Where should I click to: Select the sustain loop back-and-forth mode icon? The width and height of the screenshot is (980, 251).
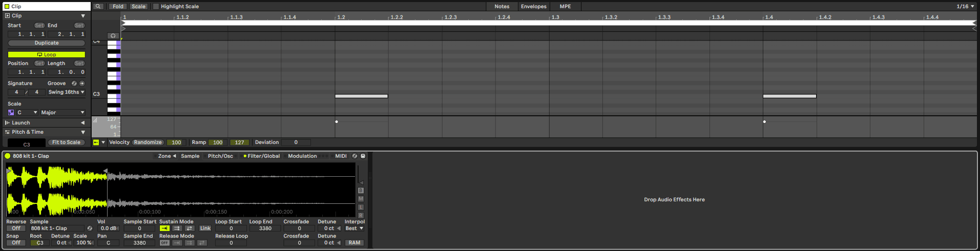coord(190,228)
